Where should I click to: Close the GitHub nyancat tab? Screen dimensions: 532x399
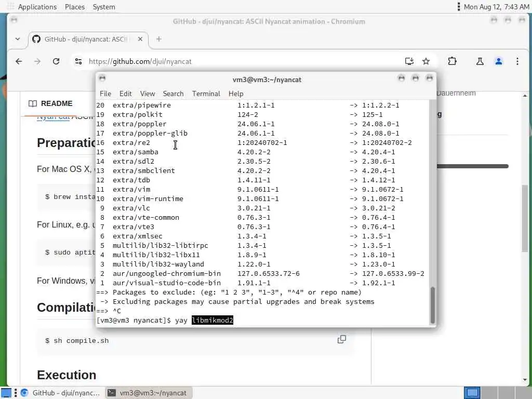tap(140, 39)
